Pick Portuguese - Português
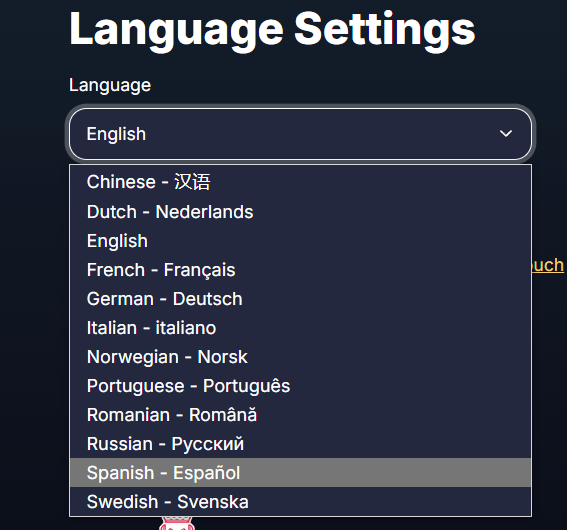Image resolution: width=567 pixels, height=530 pixels. pyautogui.click(x=300, y=386)
